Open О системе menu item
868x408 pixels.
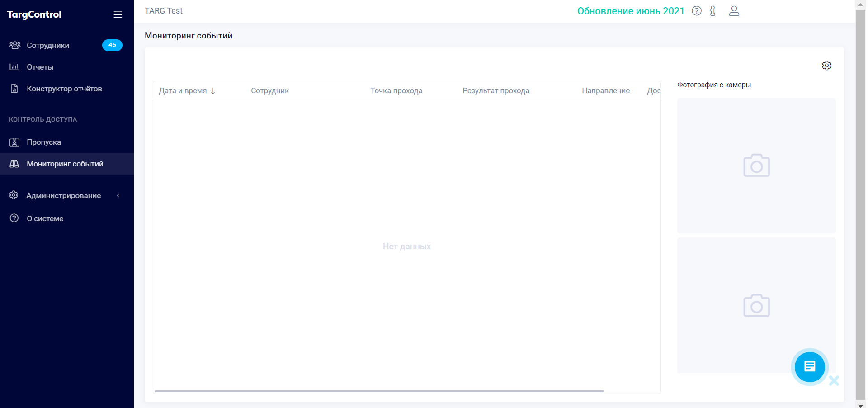[67, 218]
